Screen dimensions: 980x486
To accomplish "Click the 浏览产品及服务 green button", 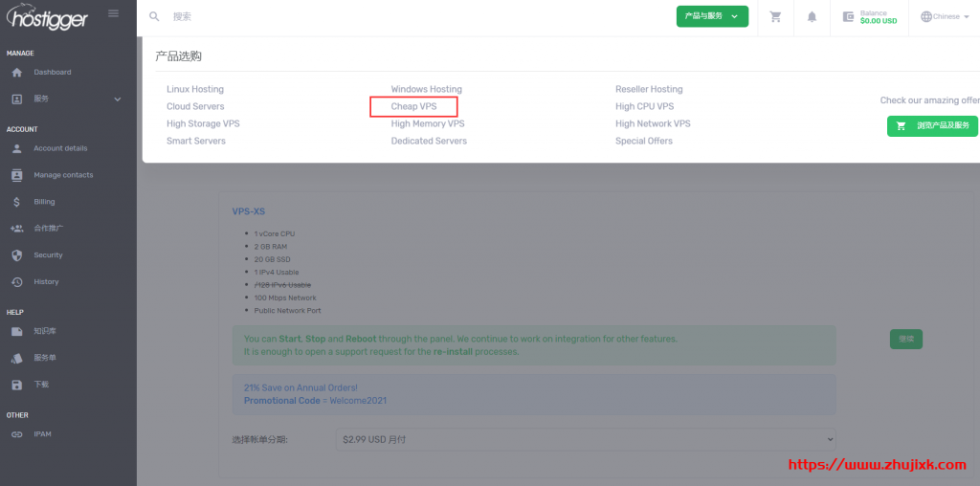I will (x=932, y=126).
